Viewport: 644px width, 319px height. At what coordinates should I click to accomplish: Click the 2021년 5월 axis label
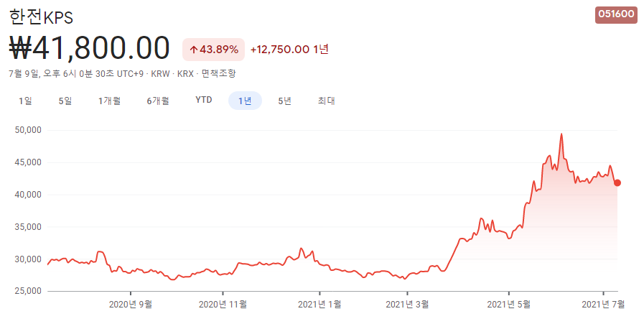[508, 305]
